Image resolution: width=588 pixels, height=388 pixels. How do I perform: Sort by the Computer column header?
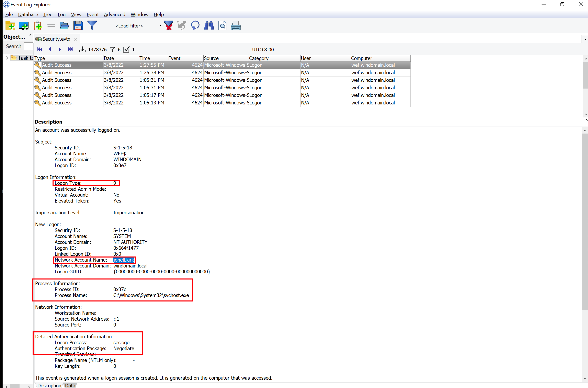point(381,58)
